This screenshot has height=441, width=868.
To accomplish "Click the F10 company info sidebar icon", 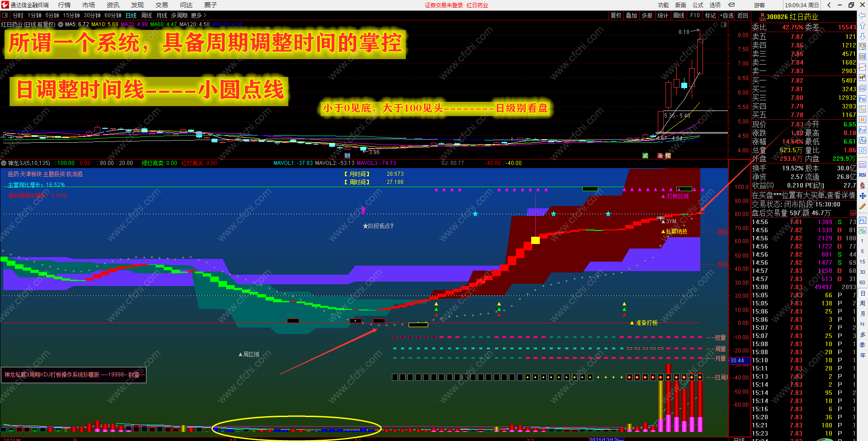I will [863, 99].
